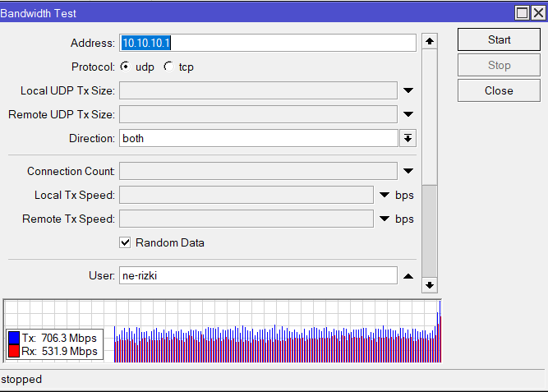Screen dimensions: 548x392
Task: Collapse the User field arrow
Action: point(408,276)
